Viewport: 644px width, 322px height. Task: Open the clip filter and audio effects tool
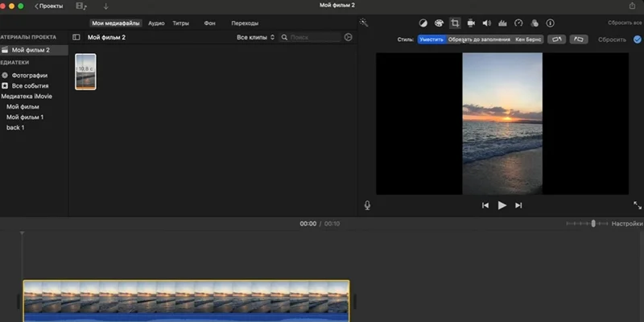tap(535, 23)
